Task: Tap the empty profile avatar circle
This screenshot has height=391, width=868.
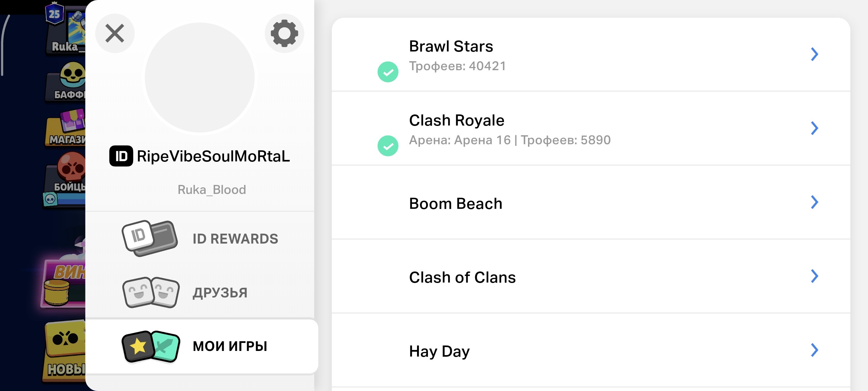Action: 199,78
